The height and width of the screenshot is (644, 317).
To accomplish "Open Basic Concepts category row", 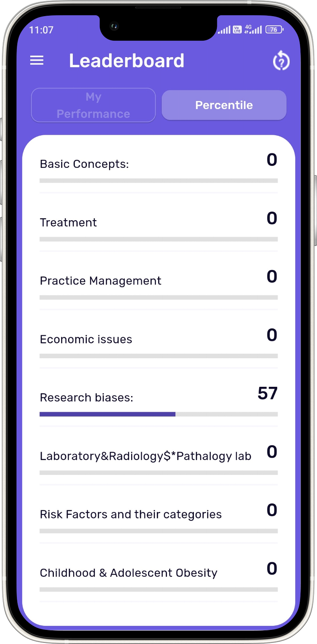I will point(84,164).
